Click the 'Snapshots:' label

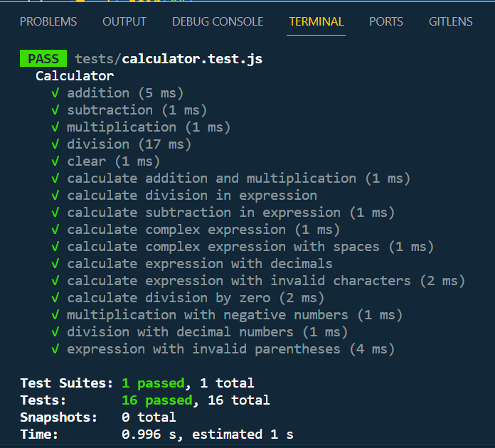pyautogui.click(x=59, y=417)
